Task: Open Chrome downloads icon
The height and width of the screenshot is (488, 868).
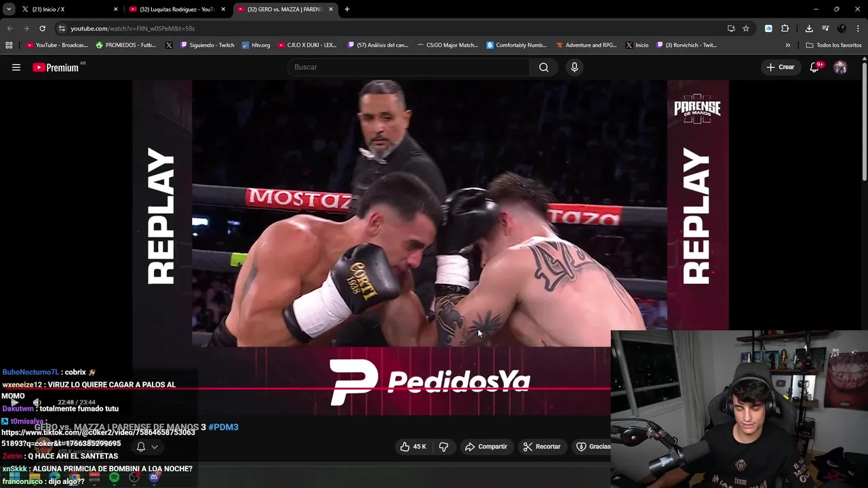Action: (x=809, y=28)
